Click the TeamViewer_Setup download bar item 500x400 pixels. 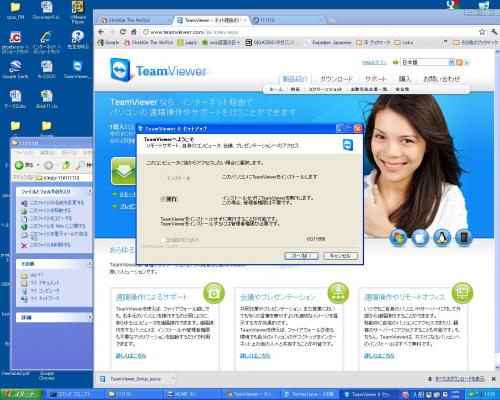click(x=137, y=379)
